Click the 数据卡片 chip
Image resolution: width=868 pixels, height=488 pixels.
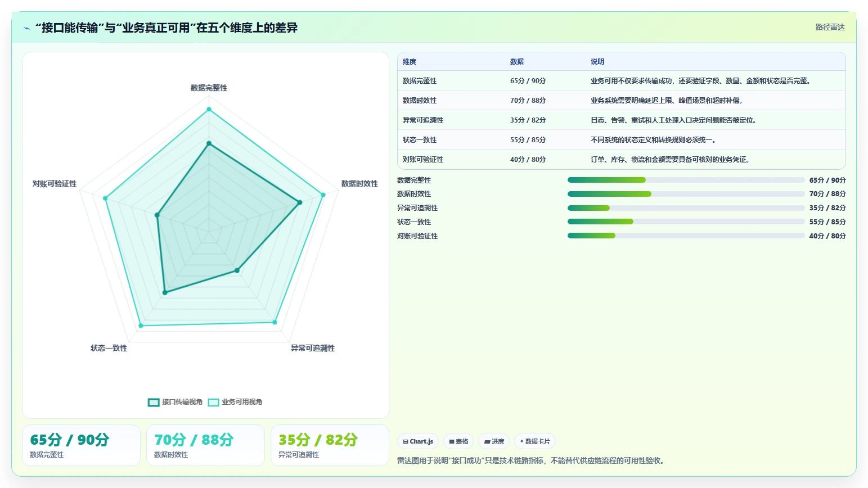coord(535,441)
